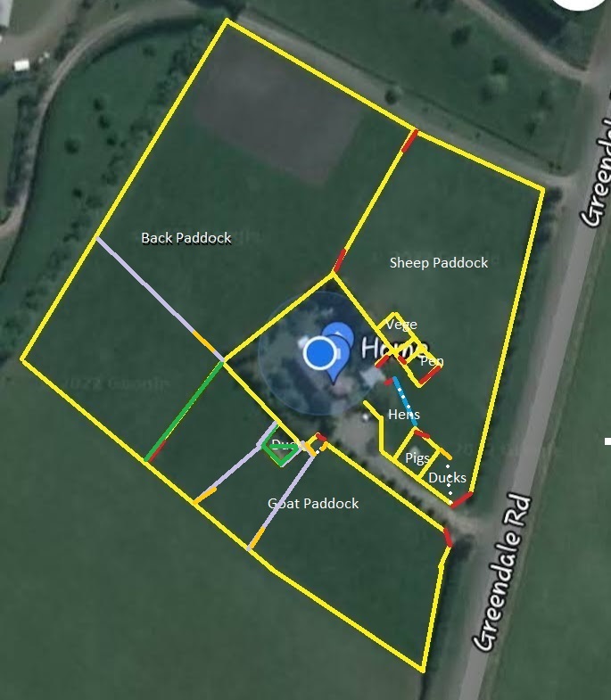Screen dimensions: 611x700
Task: Click the Pigs enclosure label
Action: pyautogui.click(x=417, y=458)
